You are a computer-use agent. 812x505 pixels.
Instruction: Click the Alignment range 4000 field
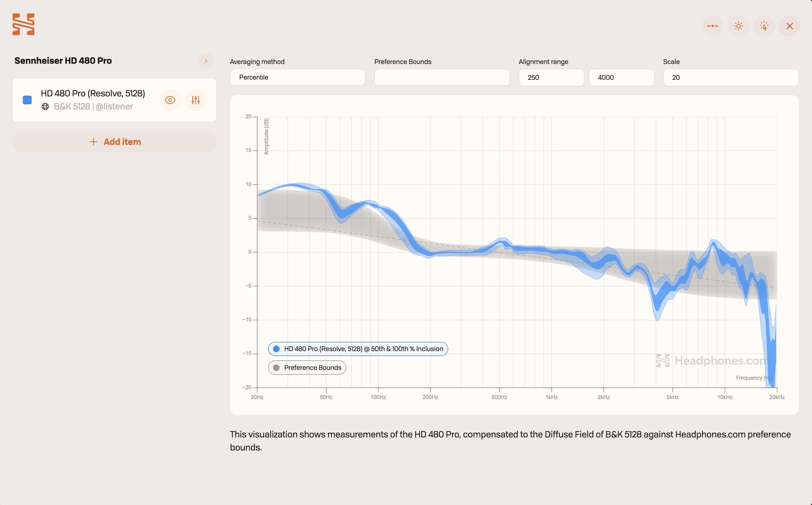pyautogui.click(x=621, y=77)
